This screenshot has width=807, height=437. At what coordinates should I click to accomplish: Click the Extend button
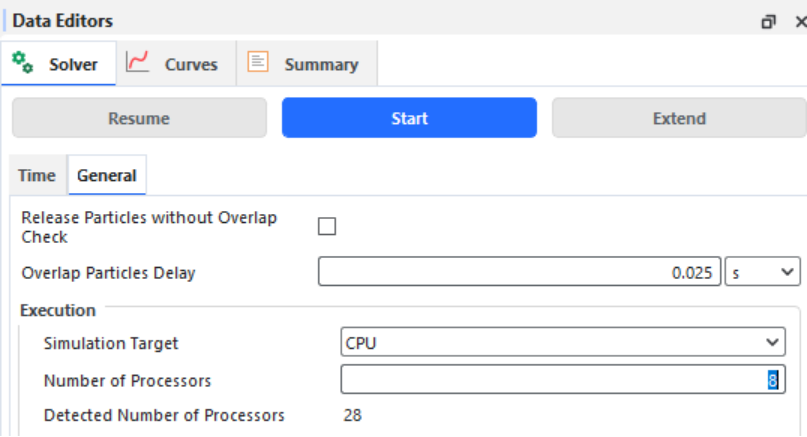[679, 118]
